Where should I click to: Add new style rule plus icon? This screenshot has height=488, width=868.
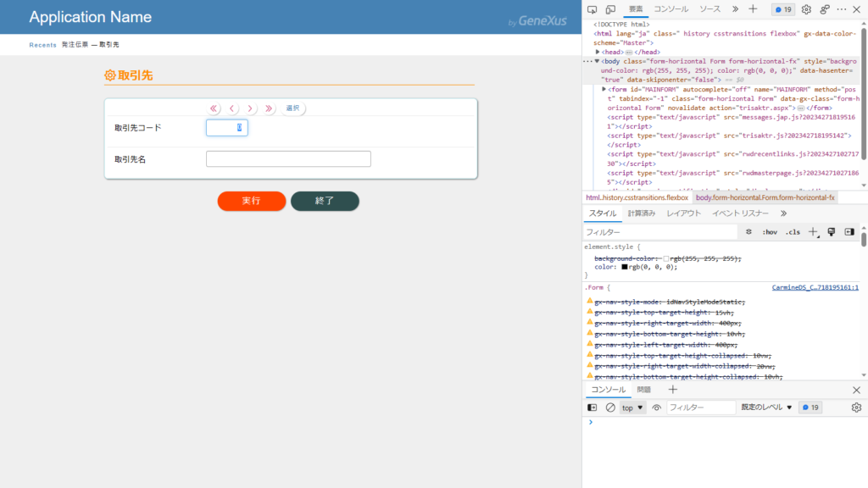[813, 232]
